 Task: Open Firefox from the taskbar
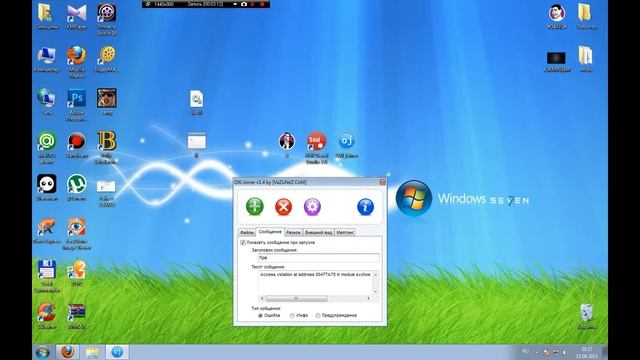pos(67,352)
